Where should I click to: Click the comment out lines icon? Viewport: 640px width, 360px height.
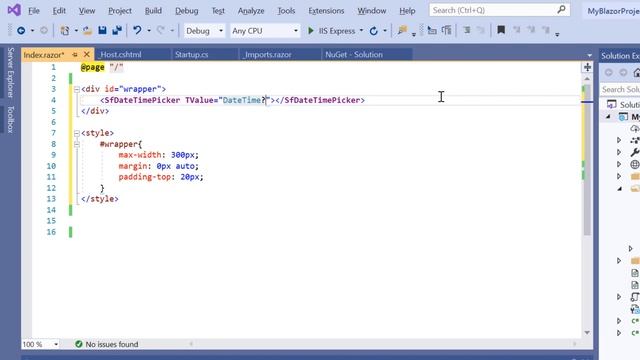pos(467,30)
